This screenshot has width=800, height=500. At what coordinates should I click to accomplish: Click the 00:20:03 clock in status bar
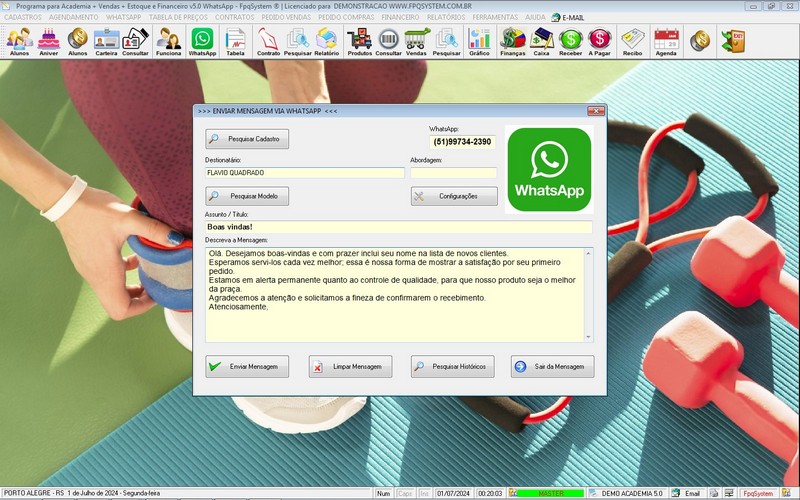coord(490,493)
